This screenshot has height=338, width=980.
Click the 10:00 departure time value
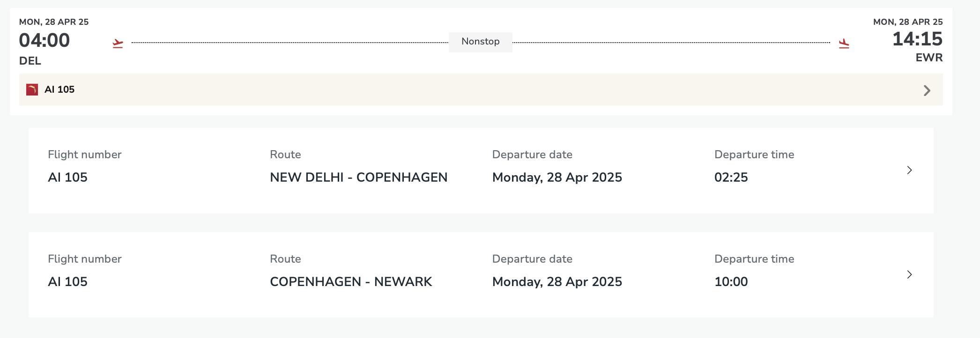pyautogui.click(x=731, y=282)
